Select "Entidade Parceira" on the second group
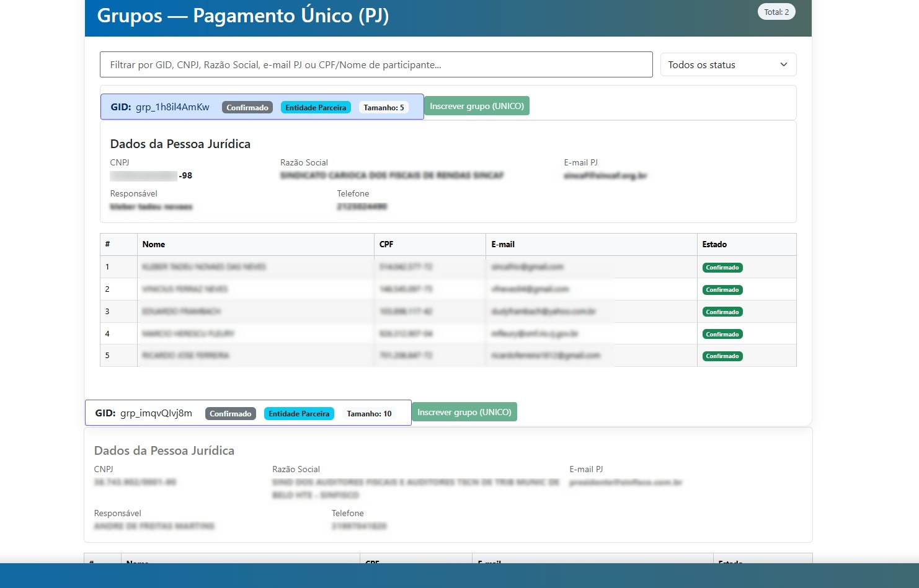This screenshot has height=588, width=919. [x=299, y=413]
